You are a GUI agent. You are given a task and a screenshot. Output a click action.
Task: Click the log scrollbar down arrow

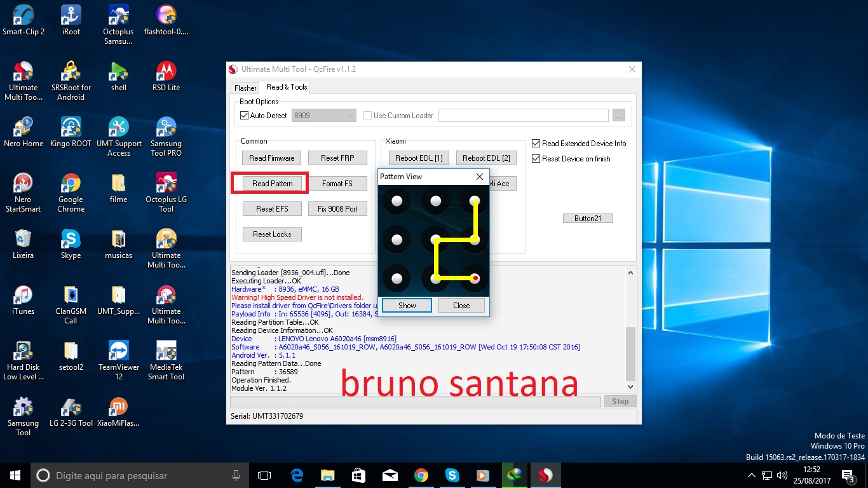click(x=630, y=386)
